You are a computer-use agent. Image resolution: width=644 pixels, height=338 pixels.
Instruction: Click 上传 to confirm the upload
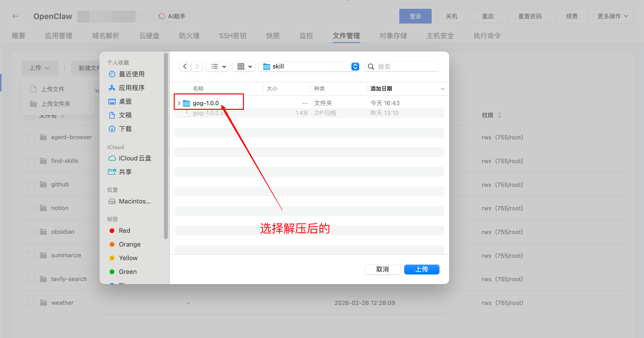click(422, 269)
